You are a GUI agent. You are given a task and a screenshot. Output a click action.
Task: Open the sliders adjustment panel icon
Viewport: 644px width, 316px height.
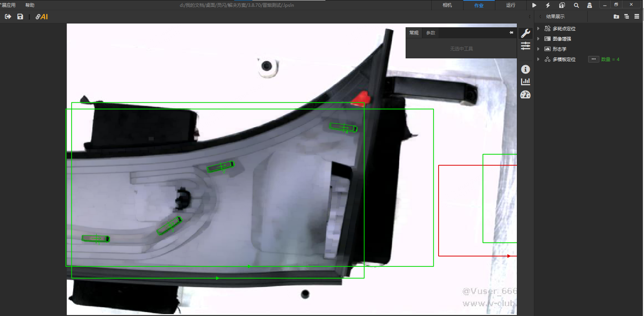coord(526,46)
